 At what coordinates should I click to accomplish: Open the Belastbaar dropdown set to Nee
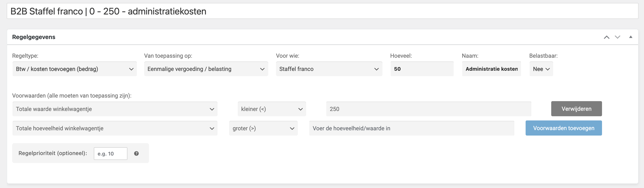541,69
